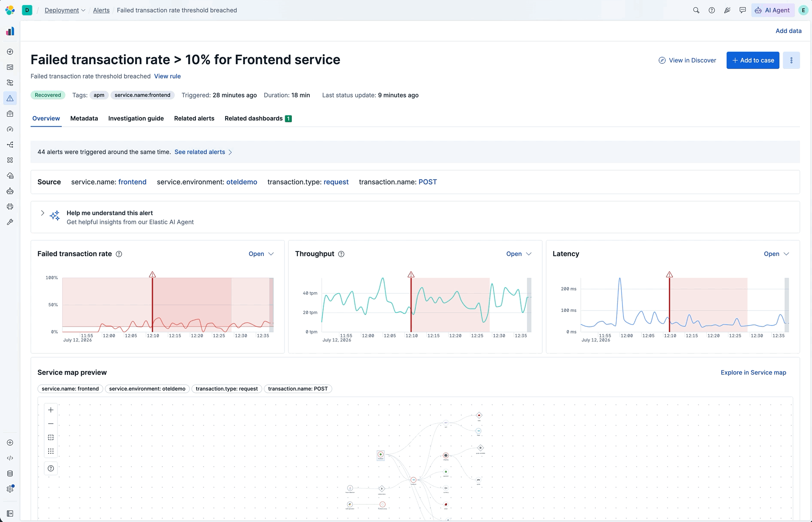
Task: Click Explore in Service map
Action: 754,372
